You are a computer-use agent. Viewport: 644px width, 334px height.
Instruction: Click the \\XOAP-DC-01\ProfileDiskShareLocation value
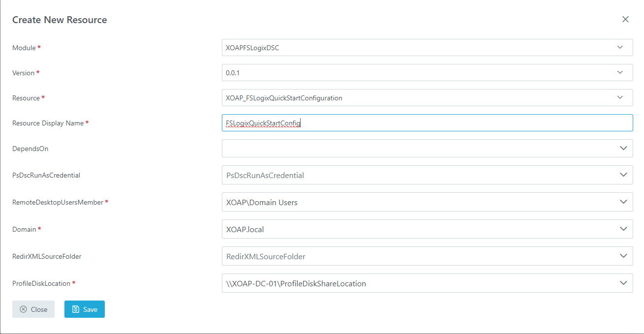[x=295, y=283]
